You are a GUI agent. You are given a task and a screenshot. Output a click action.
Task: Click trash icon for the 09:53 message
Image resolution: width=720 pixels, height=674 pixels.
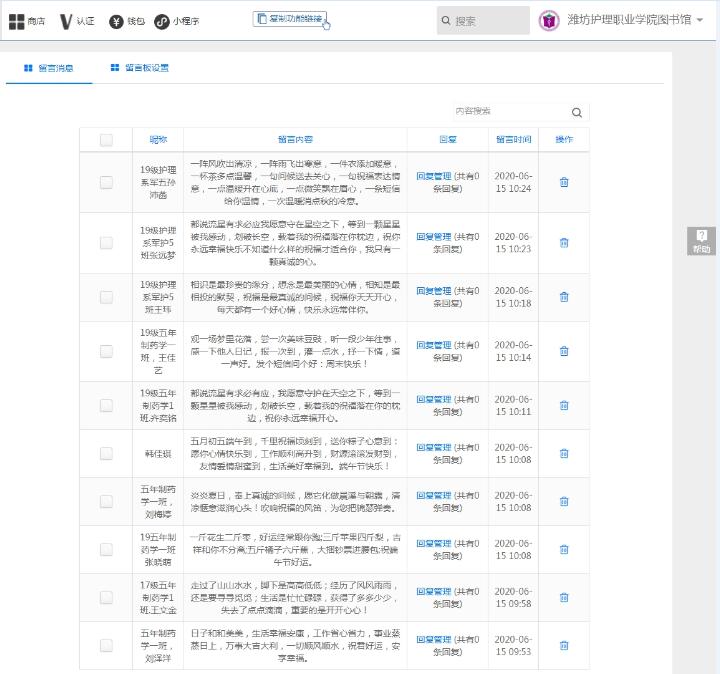[x=564, y=645]
